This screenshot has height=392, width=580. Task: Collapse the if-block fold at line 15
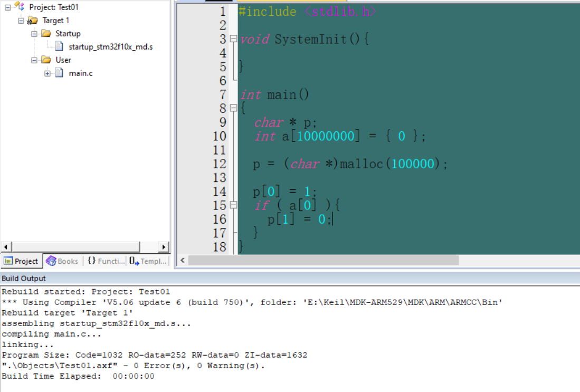pos(233,205)
